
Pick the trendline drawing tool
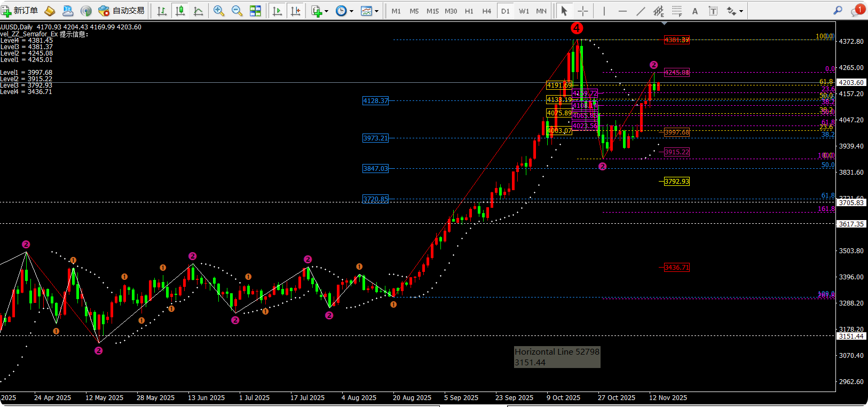[641, 11]
